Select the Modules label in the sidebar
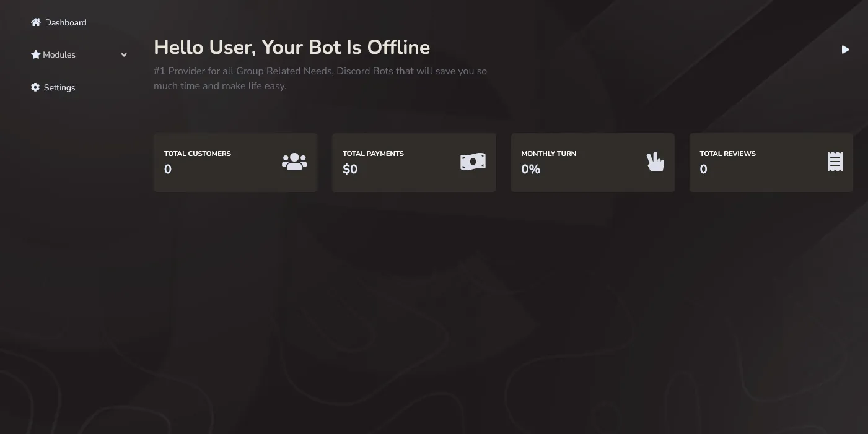Viewport: 868px width, 434px height. click(x=59, y=54)
